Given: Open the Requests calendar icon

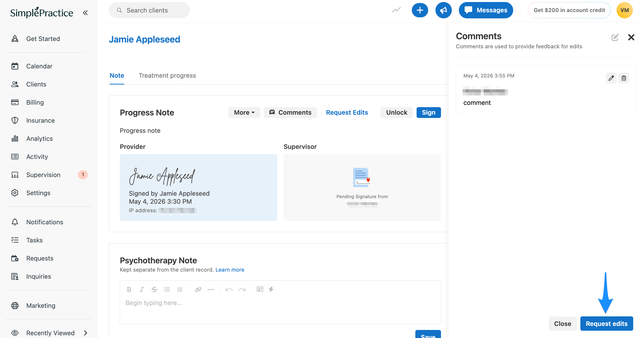Looking at the screenshot, I should coord(15,258).
